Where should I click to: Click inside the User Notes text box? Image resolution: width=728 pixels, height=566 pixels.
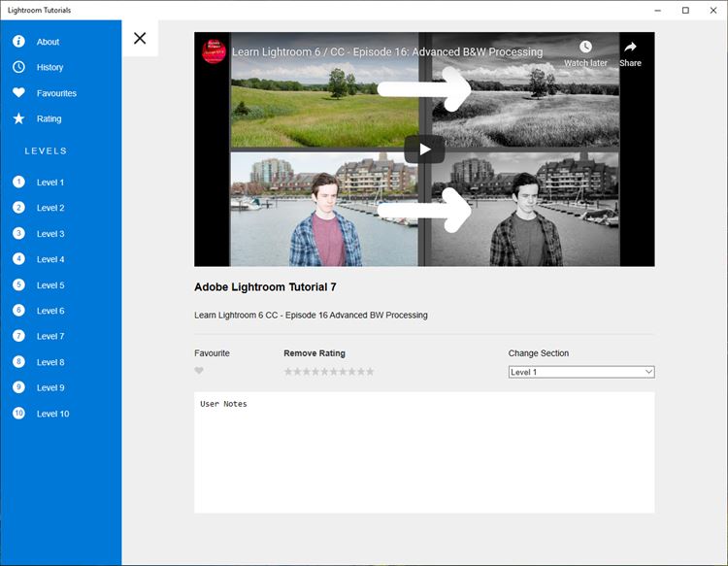click(x=424, y=452)
